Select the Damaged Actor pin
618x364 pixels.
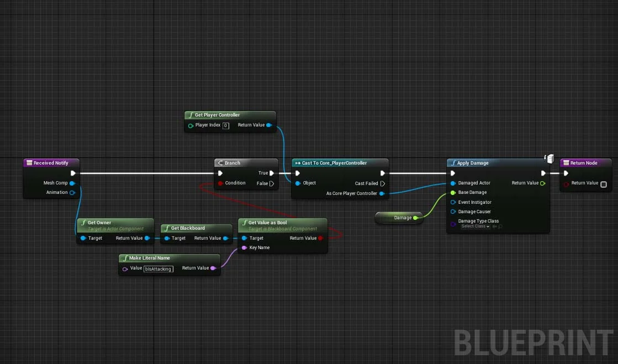tap(453, 183)
